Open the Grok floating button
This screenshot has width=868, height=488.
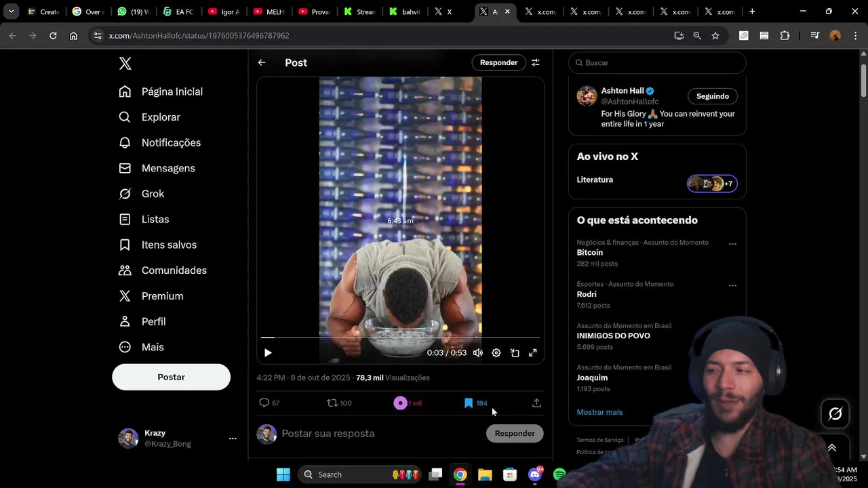pyautogui.click(x=835, y=413)
